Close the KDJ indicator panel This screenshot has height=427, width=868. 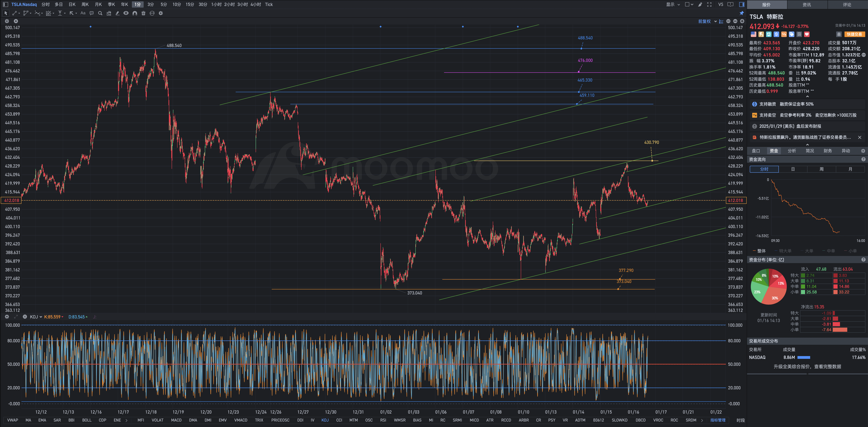(25, 317)
